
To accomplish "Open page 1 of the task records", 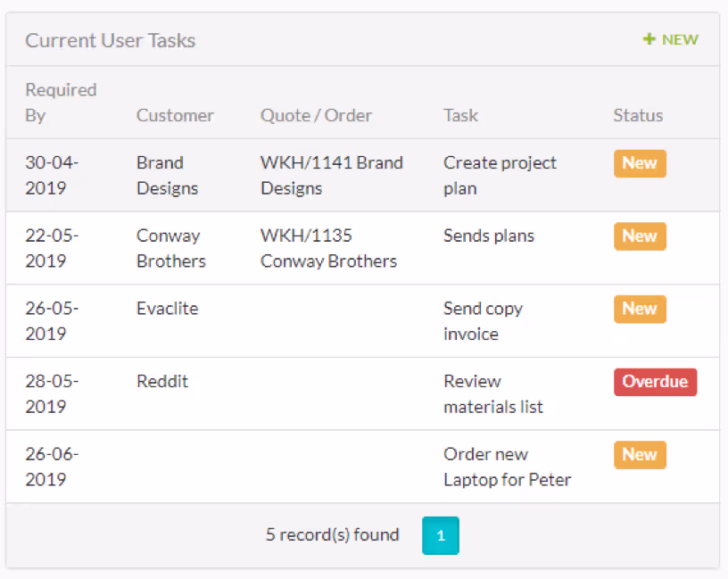I will (x=441, y=535).
